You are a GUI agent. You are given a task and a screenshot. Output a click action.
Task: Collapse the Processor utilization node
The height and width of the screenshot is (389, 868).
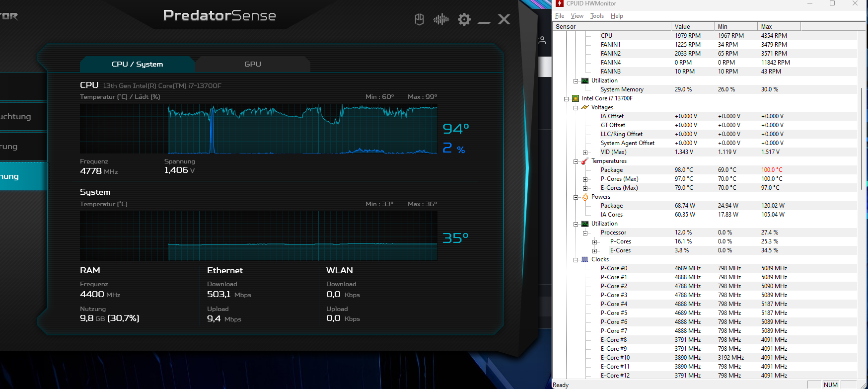tap(585, 233)
